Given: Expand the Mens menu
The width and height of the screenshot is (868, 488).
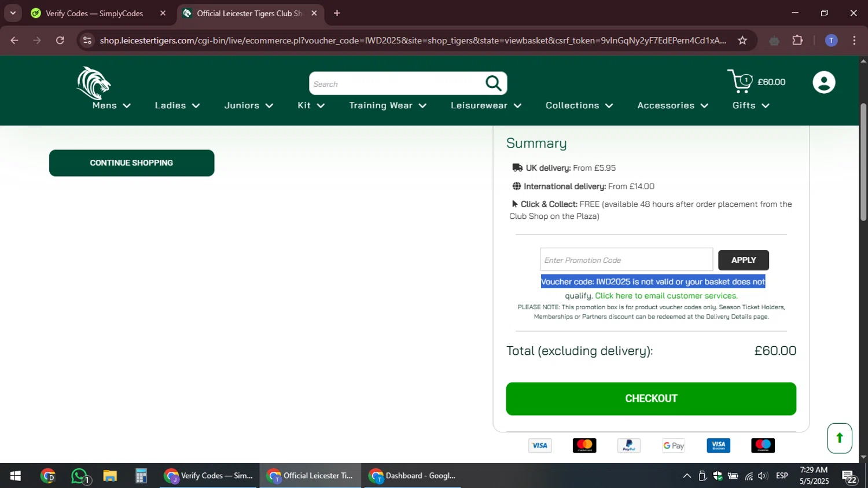Looking at the screenshot, I should [x=112, y=105].
